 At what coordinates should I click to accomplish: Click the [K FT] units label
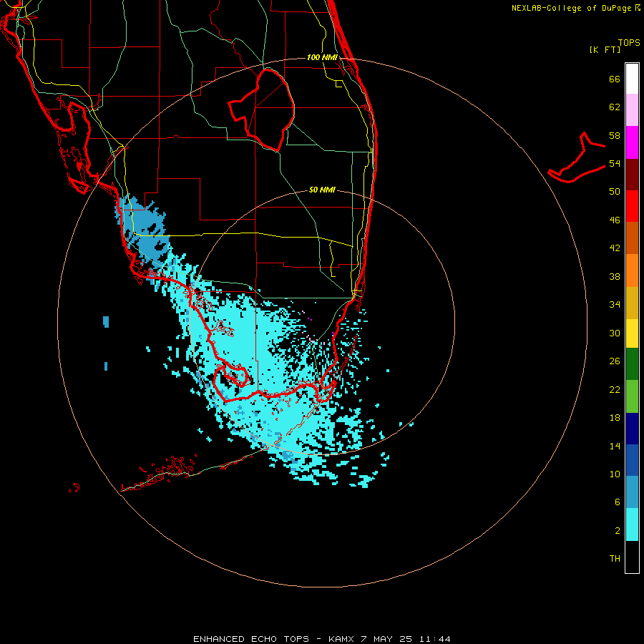pos(605,49)
